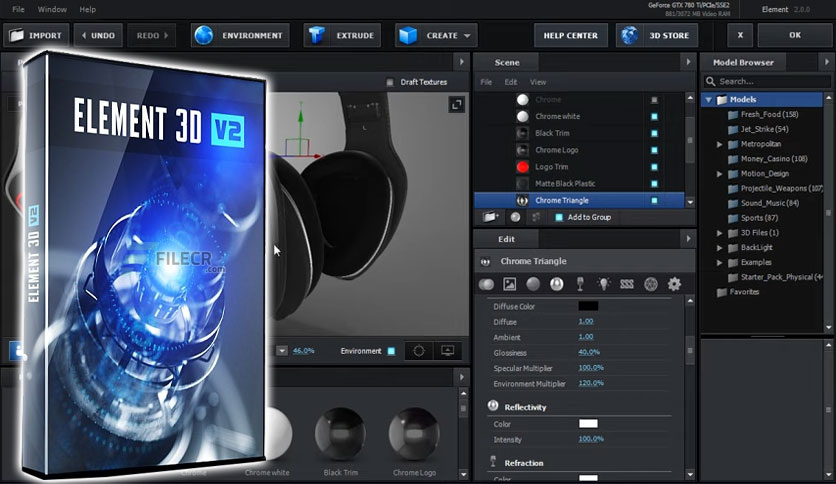Screen dimensions: 836x484
Task: Open the CREATE dropdown arrow
Action: coord(467,36)
